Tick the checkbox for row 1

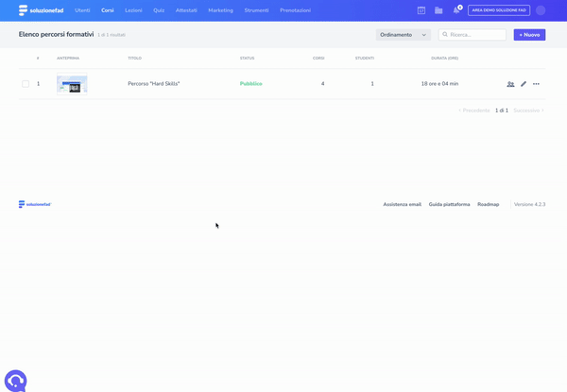point(26,84)
